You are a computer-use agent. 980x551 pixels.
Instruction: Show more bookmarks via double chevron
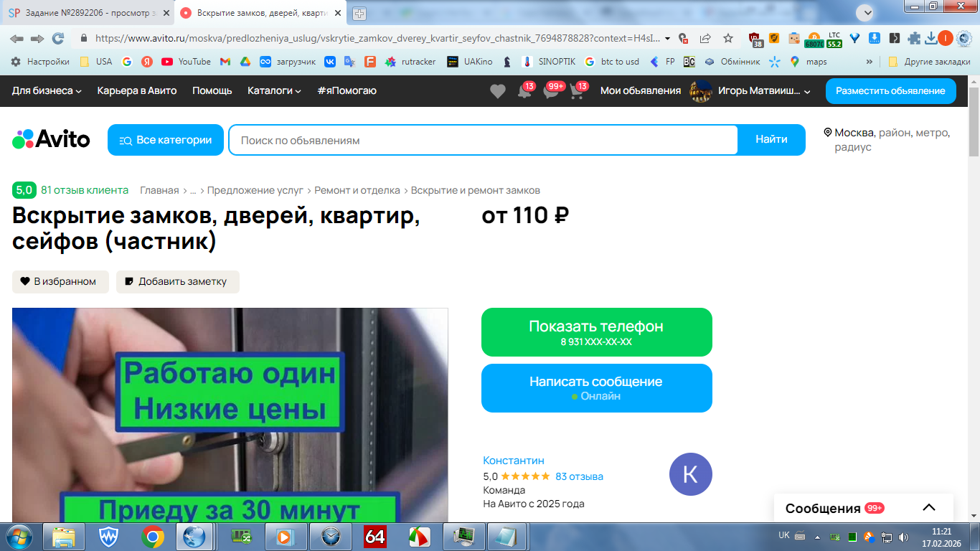(870, 62)
